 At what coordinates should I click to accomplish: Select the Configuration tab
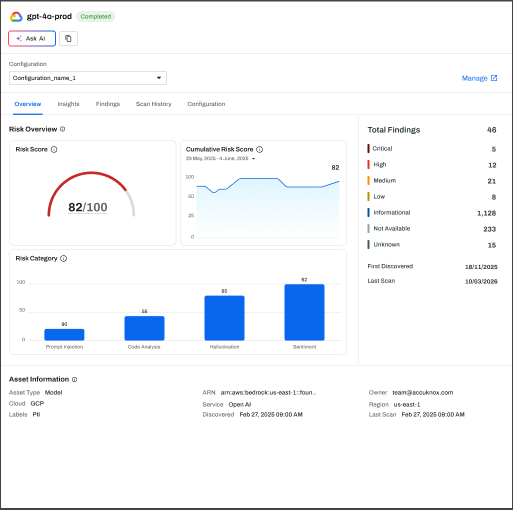pos(206,104)
